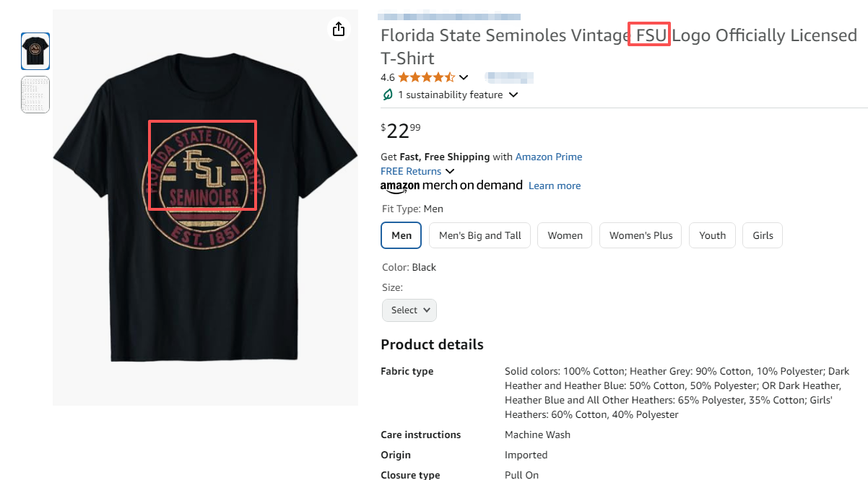Open the Amazon Prime link
Image resolution: width=868 pixels, height=480 pixels.
pyautogui.click(x=549, y=157)
